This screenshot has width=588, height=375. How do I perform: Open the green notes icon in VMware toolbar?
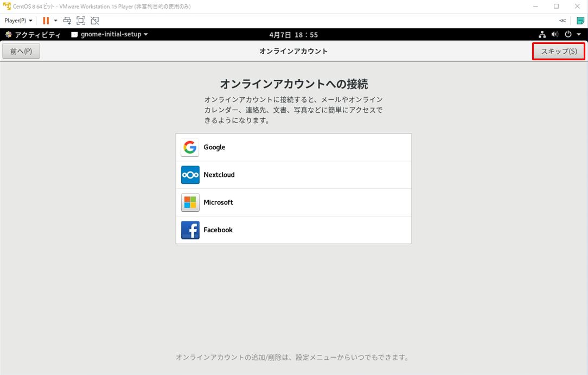580,21
